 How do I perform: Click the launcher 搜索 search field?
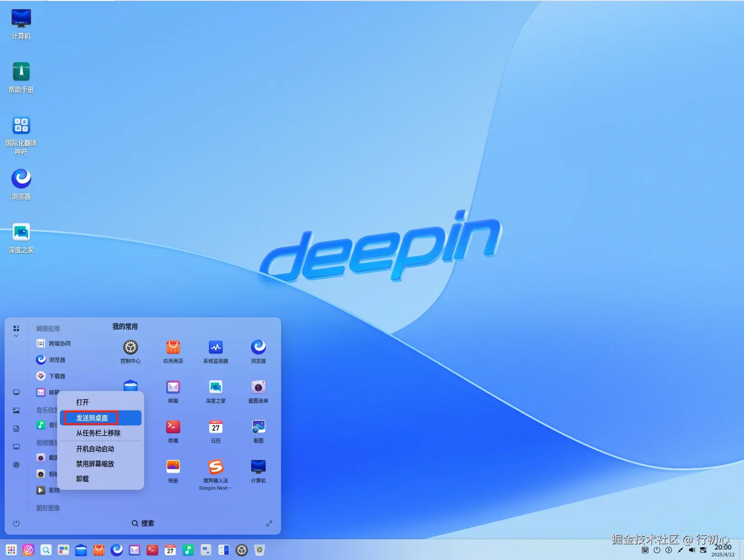click(143, 523)
